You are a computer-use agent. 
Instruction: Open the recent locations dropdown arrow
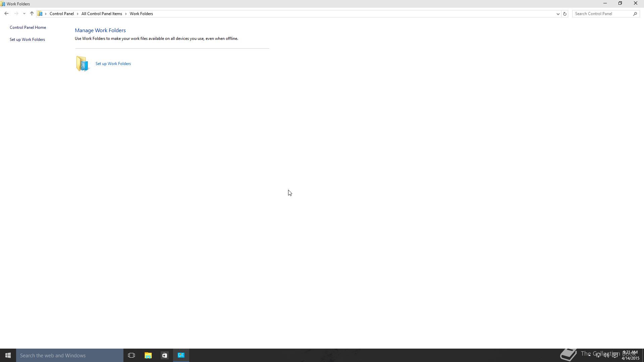pos(24,14)
